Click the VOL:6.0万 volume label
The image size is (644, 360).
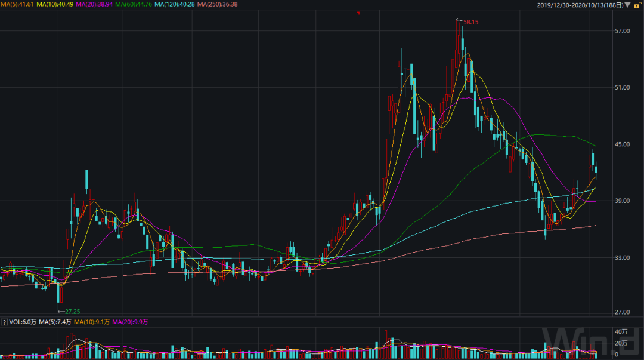(x=23, y=322)
